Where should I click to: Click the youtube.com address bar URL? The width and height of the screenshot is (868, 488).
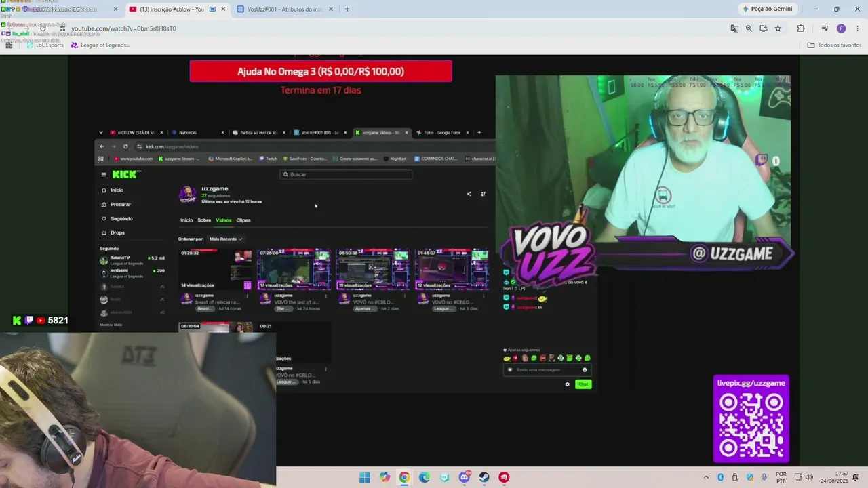(x=123, y=28)
